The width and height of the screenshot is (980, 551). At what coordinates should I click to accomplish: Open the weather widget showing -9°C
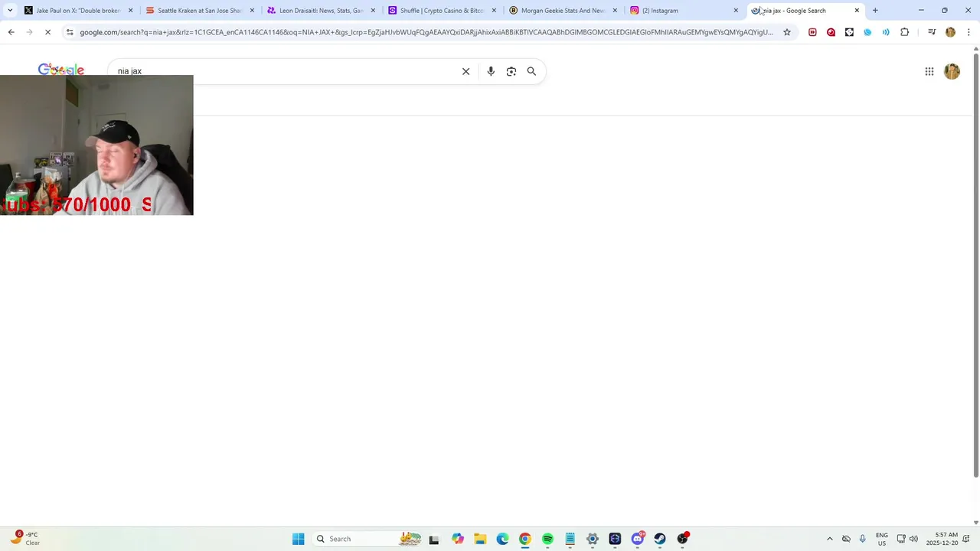pos(24,539)
